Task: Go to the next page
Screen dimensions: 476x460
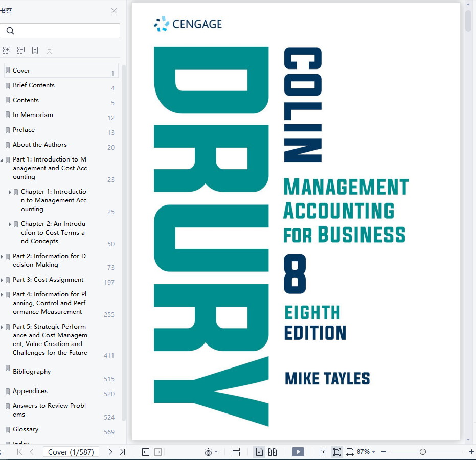Action: [x=110, y=452]
